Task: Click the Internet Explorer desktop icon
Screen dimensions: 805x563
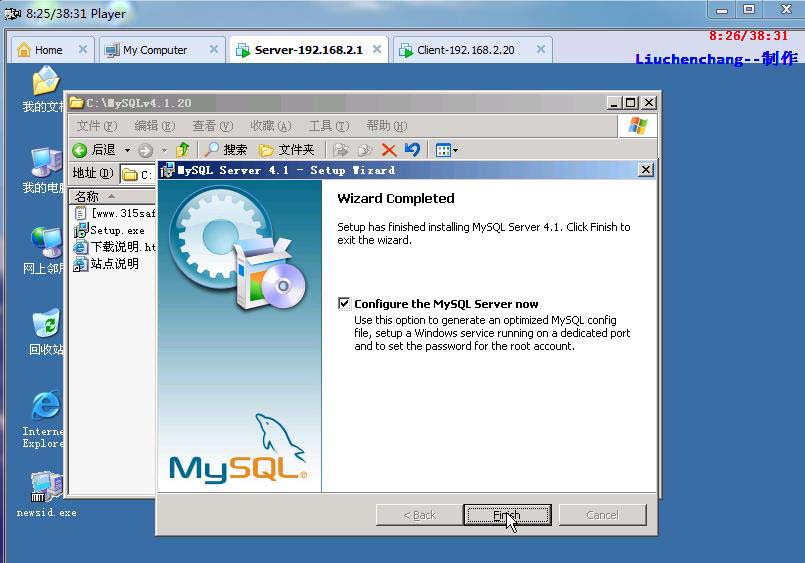Action: pos(44,420)
